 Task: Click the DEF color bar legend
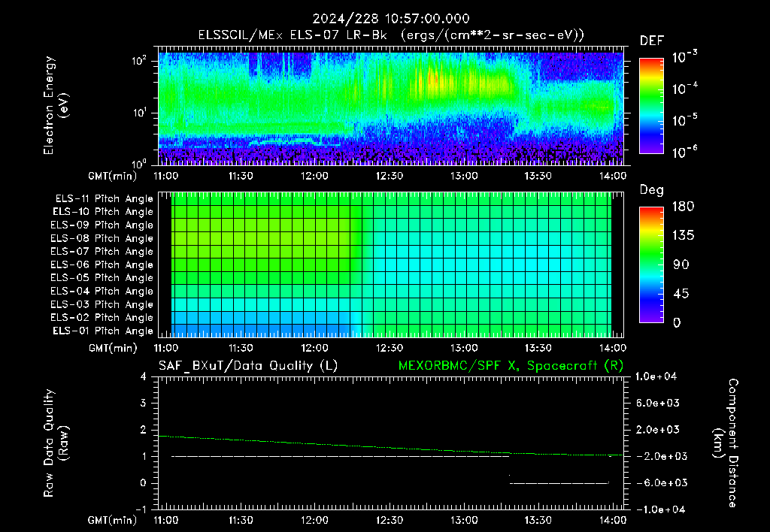(x=651, y=105)
